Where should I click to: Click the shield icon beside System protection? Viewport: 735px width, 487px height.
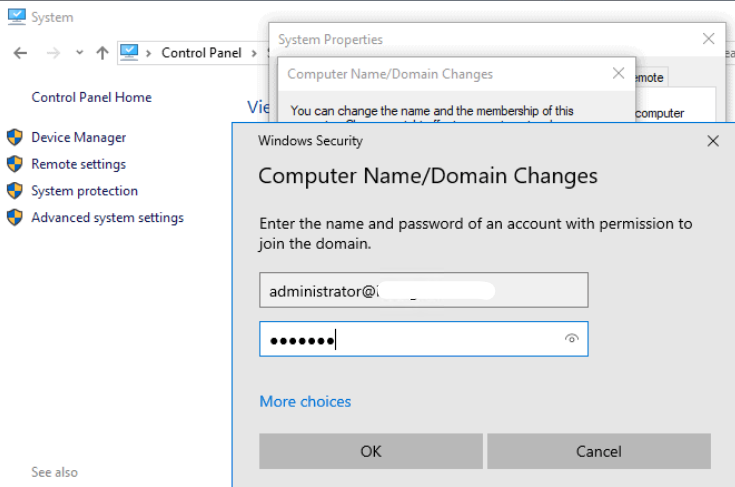[x=15, y=191]
